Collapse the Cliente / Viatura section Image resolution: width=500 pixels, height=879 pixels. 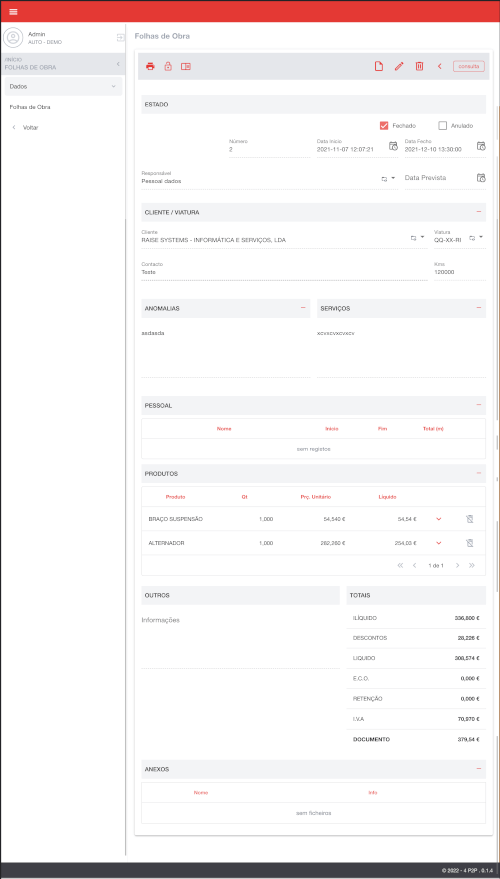point(479,212)
